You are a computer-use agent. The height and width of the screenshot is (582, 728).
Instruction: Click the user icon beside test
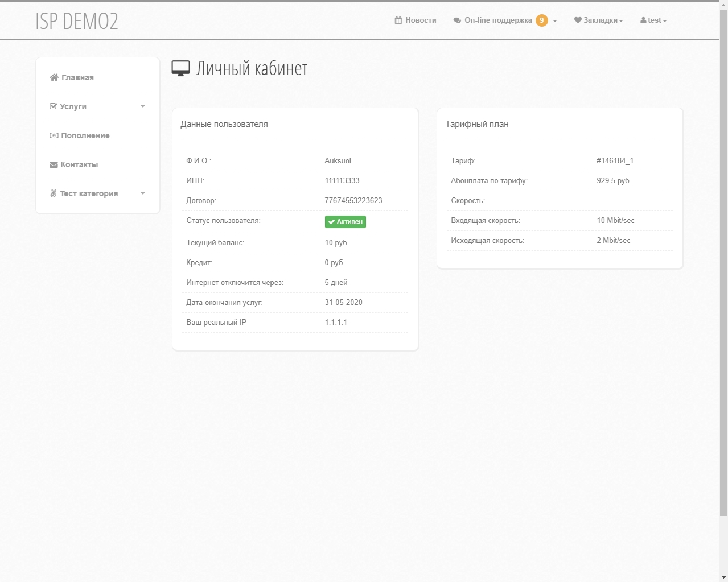643,20
